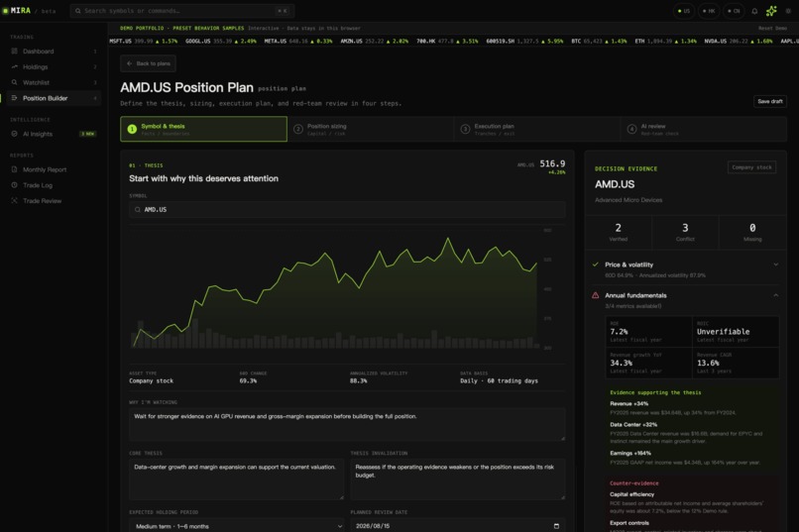Click the BTC ticker in the tape
The image size is (799, 532).
tap(599, 42)
